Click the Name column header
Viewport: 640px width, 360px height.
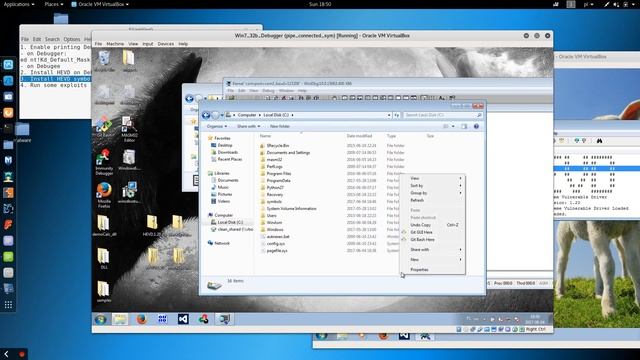tap(265, 136)
